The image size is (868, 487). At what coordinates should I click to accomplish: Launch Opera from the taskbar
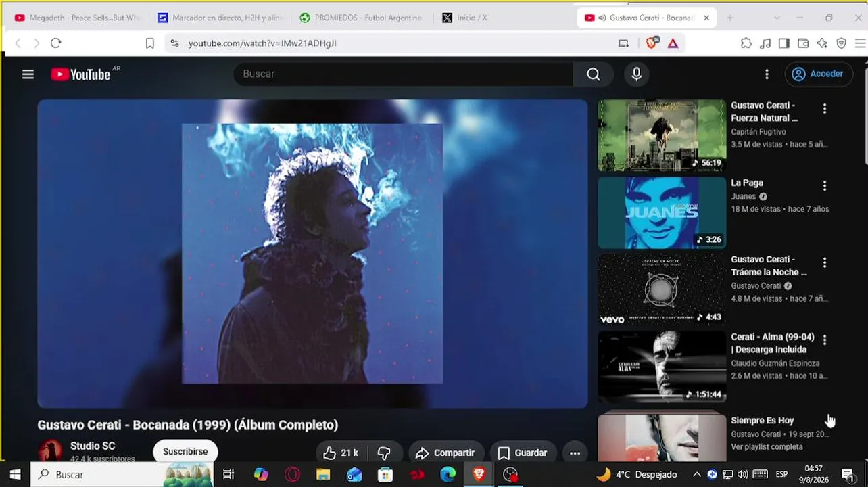pos(292,475)
